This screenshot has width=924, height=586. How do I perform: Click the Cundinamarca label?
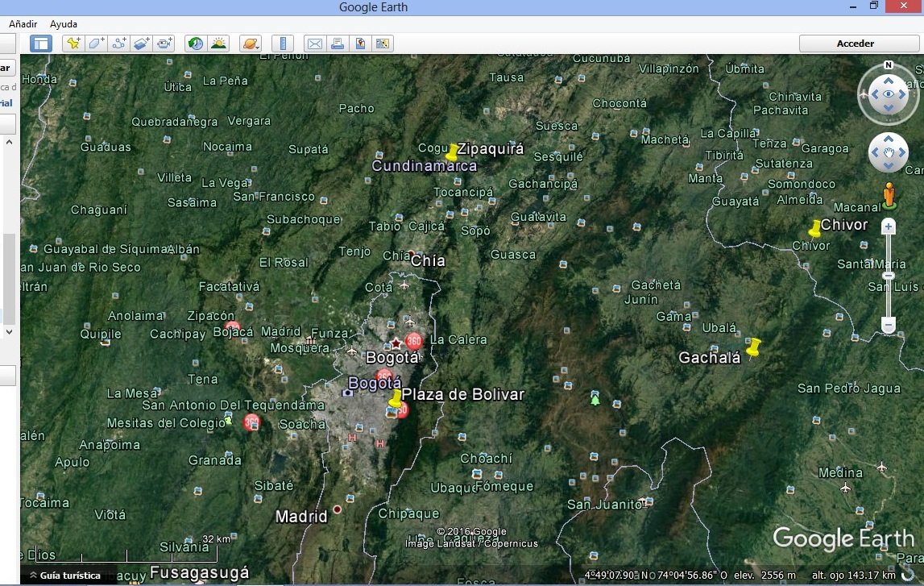pos(425,166)
